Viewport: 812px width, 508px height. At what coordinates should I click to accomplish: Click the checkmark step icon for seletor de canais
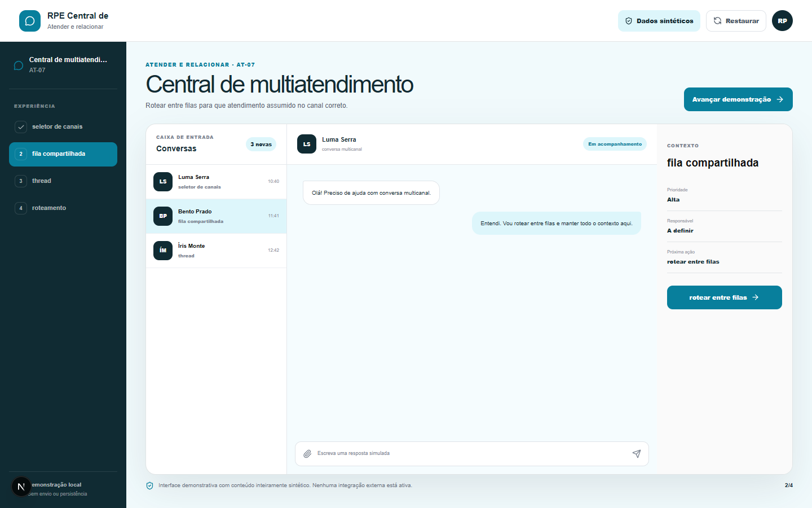[21, 127]
